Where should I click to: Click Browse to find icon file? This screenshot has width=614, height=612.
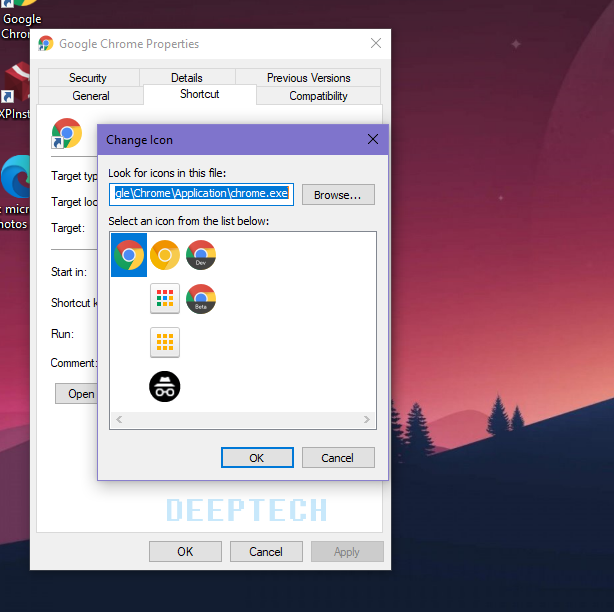tap(338, 195)
